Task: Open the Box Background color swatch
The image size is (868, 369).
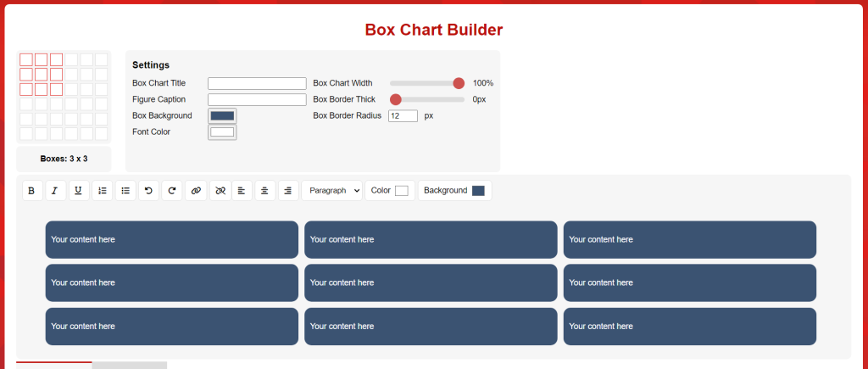Action: (223, 116)
